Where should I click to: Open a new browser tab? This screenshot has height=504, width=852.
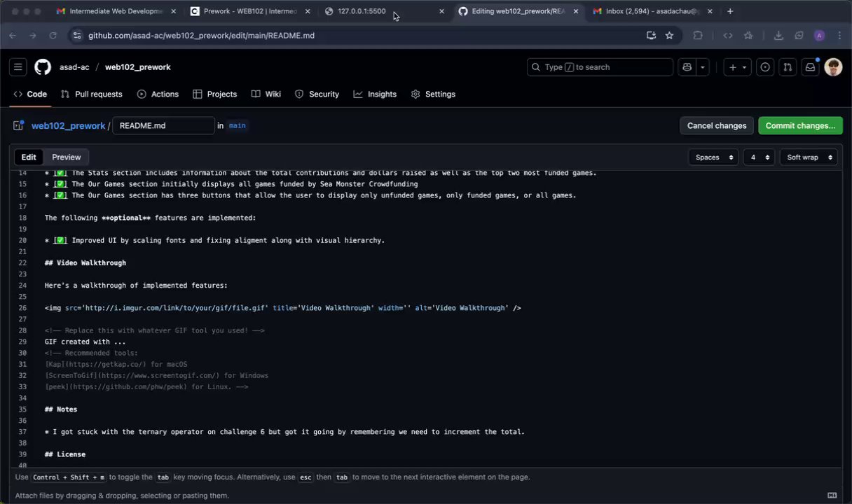[730, 11]
